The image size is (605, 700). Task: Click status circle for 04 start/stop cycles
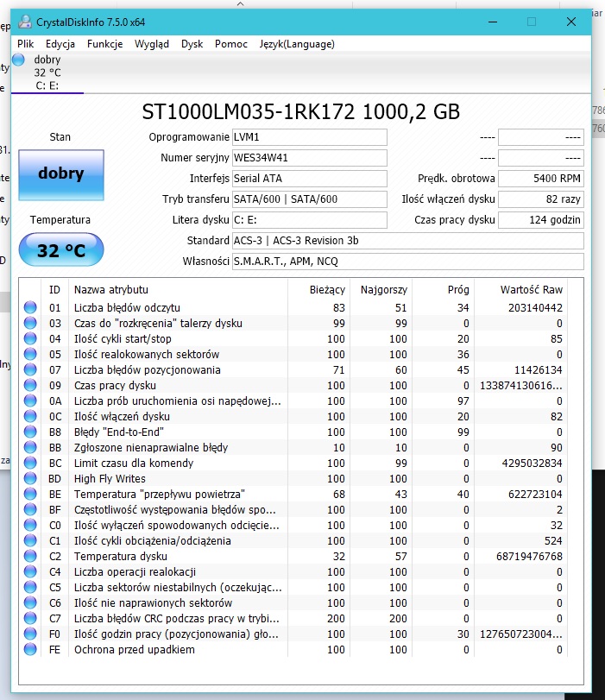click(x=30, y=339)
